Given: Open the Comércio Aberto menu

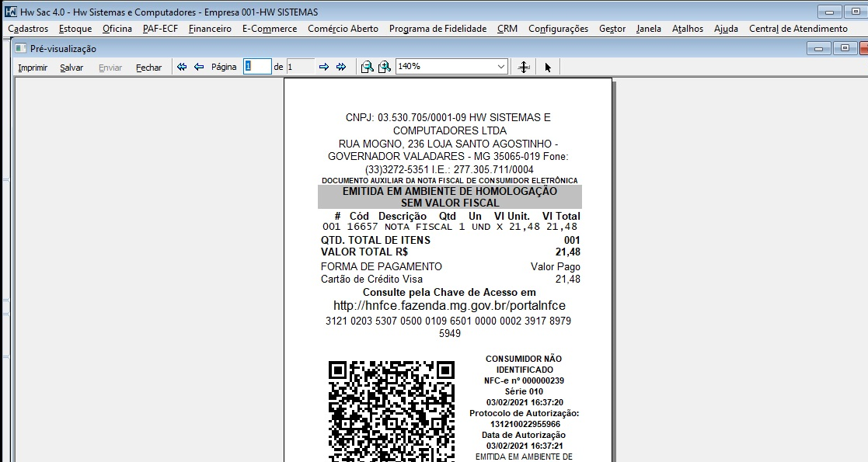Looking at the screenshot, I should click(343, 29).
